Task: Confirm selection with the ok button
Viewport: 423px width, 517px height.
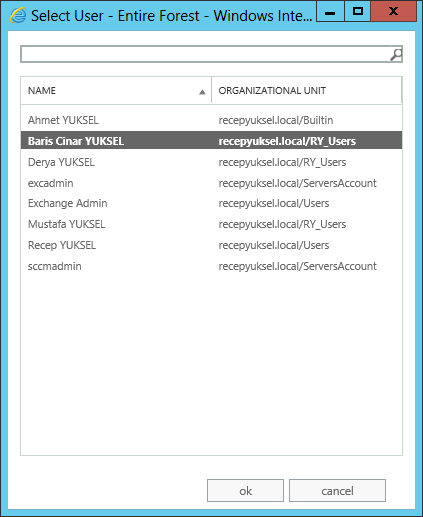Action: point(245,490)
